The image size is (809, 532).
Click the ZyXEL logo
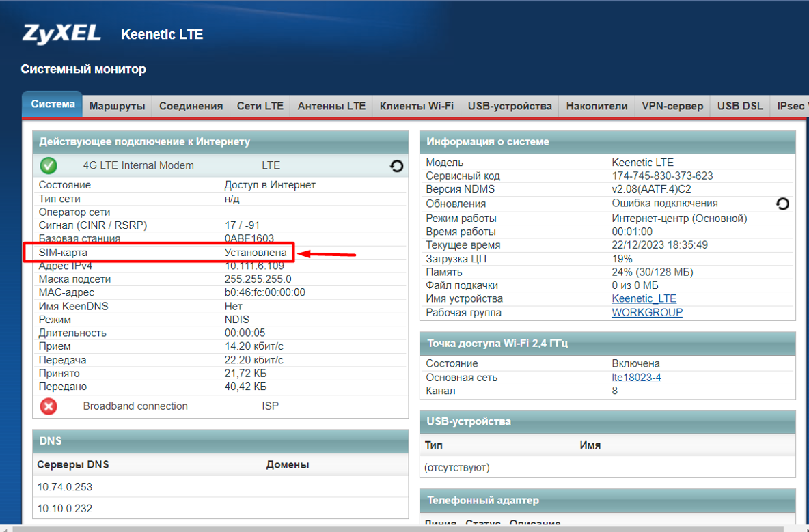(61, 35)
